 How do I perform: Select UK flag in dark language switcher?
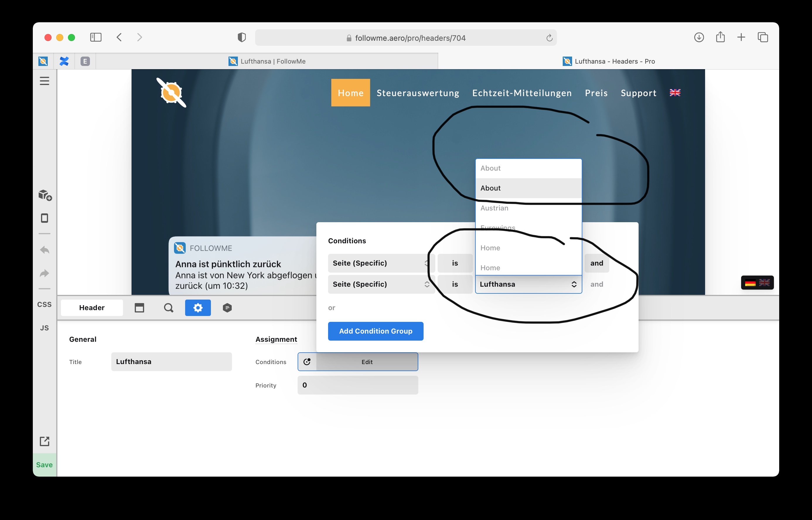pos(765,283)
